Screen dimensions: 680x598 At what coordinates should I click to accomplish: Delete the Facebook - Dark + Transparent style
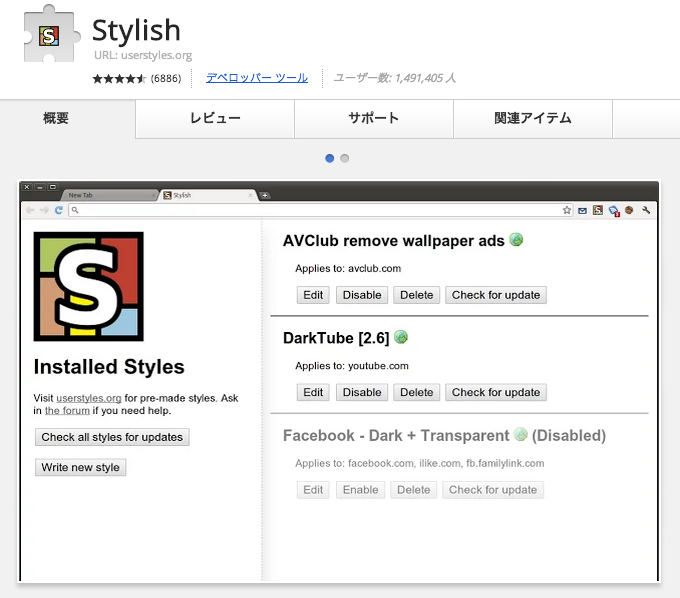(414, 490)
